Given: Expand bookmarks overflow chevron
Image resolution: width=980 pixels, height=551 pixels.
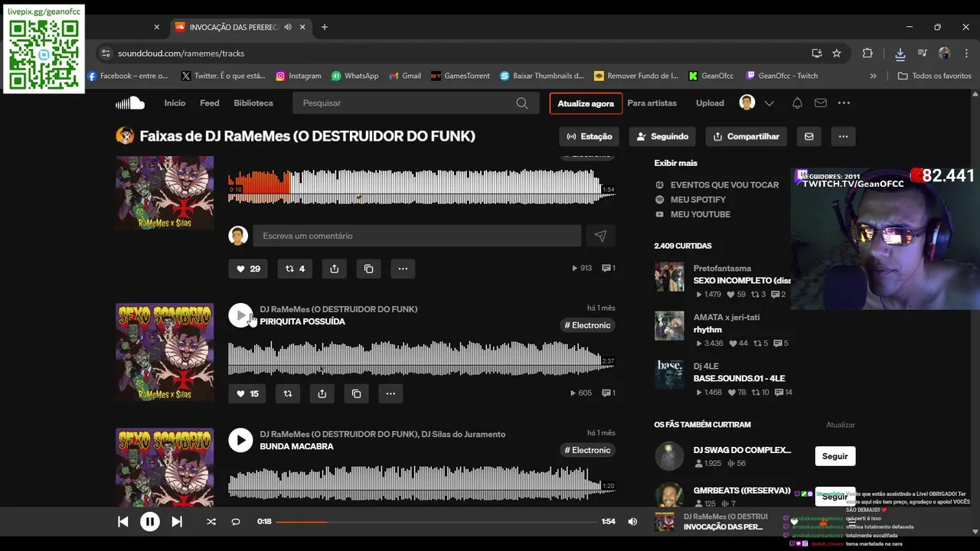Looking at the screenshot, I should coord(873,76).
